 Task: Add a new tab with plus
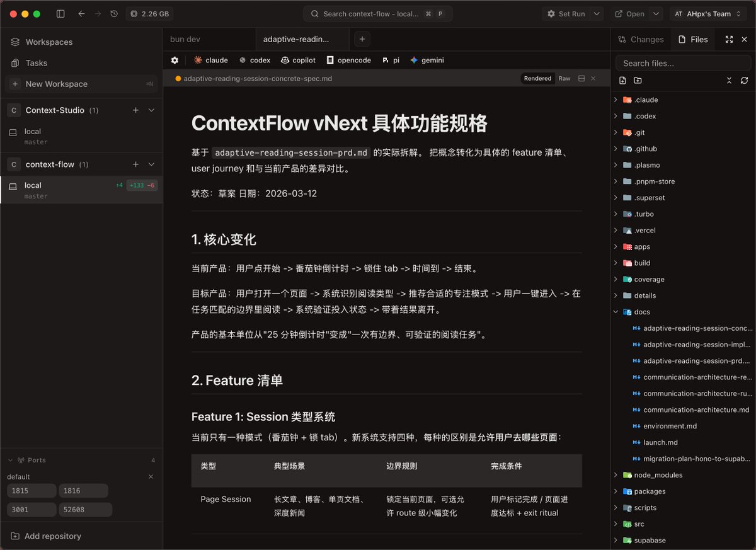tap(362, 39)
